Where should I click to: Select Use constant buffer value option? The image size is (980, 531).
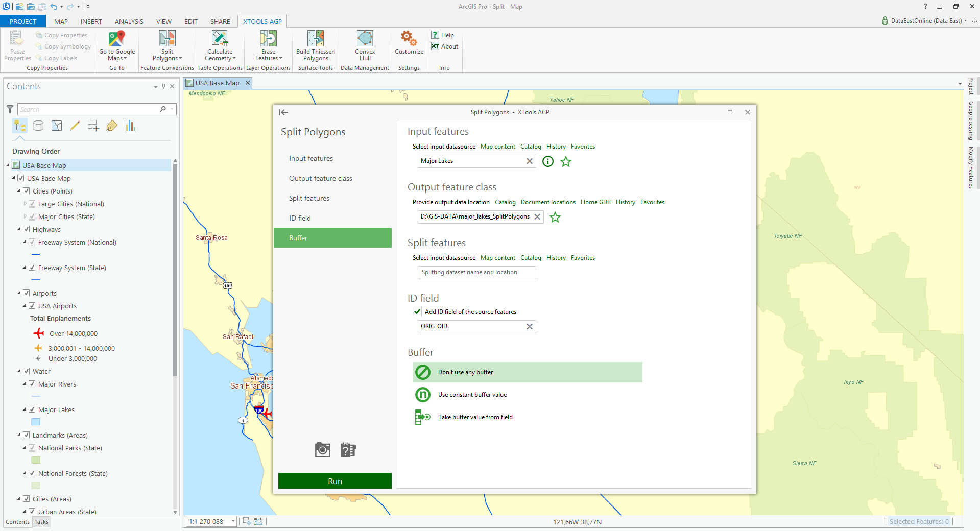click(527, 395)
